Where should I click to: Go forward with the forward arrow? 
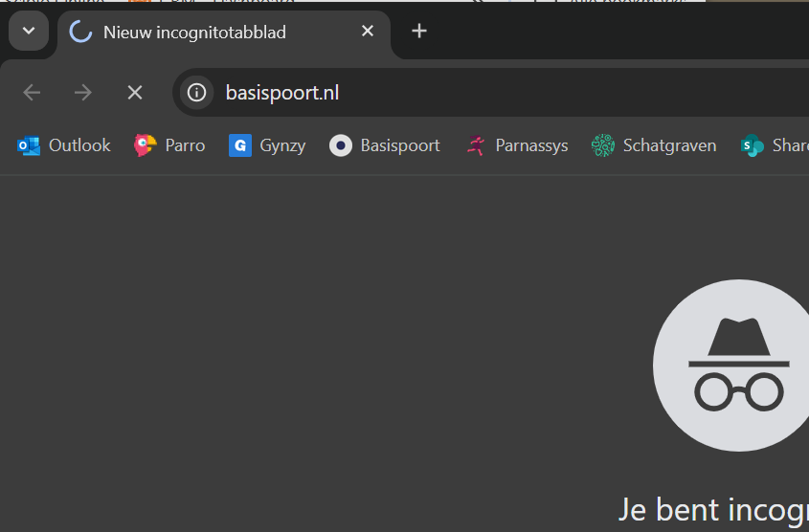[83, 93]
